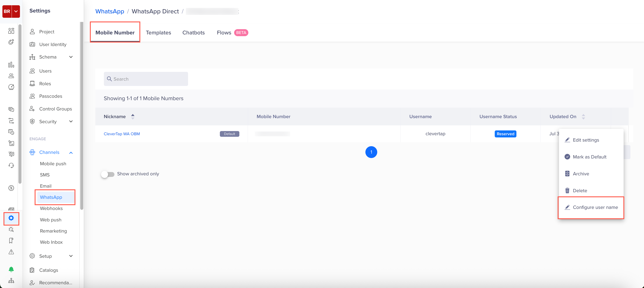Open the crystal ball sparkle icon
This screenshot has width=644, height=288.
click(11, 87)
